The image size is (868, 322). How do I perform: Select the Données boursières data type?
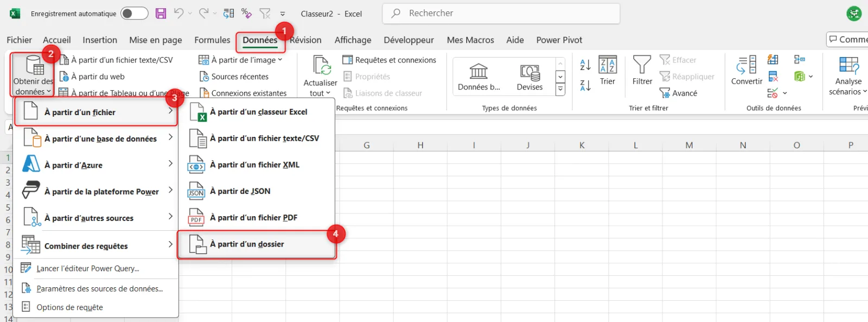point(478,76)
